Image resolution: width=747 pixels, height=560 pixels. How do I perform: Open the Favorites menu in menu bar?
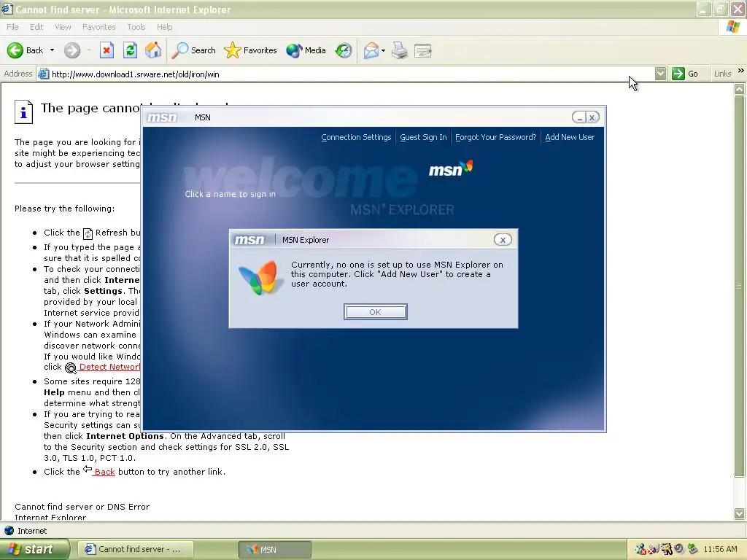point(99,27)
